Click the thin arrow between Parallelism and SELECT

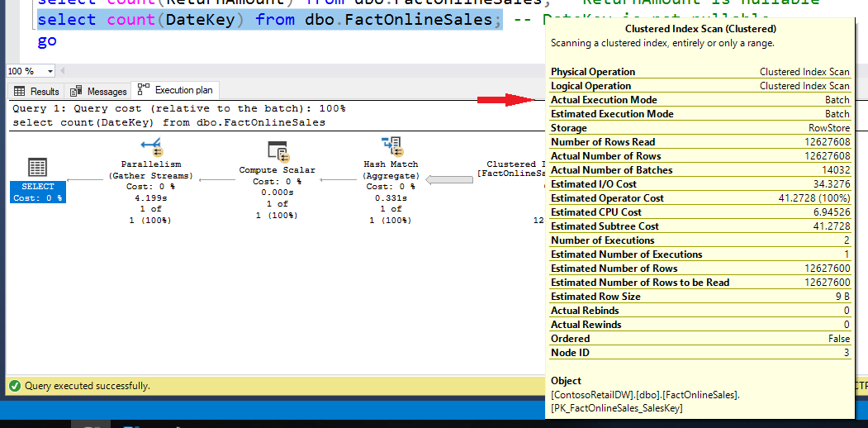click(86, 179)
